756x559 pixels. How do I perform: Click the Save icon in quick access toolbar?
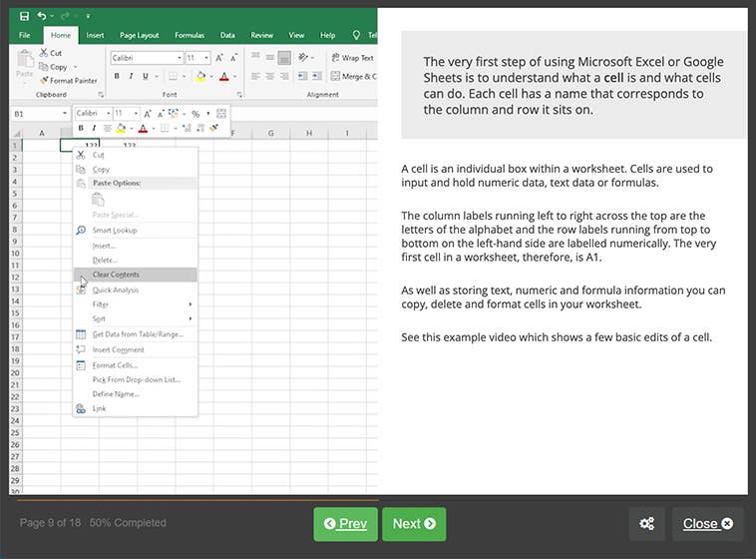[x=24, y=16]
